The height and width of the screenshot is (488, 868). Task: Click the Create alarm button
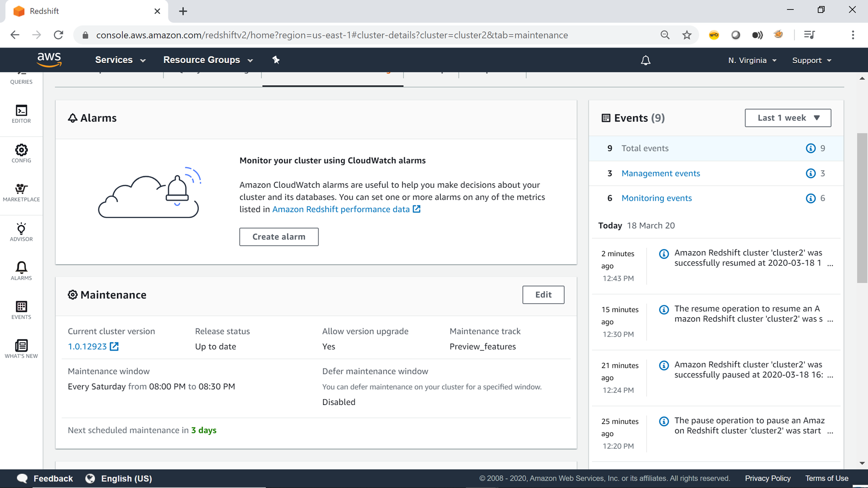(279, 237)
